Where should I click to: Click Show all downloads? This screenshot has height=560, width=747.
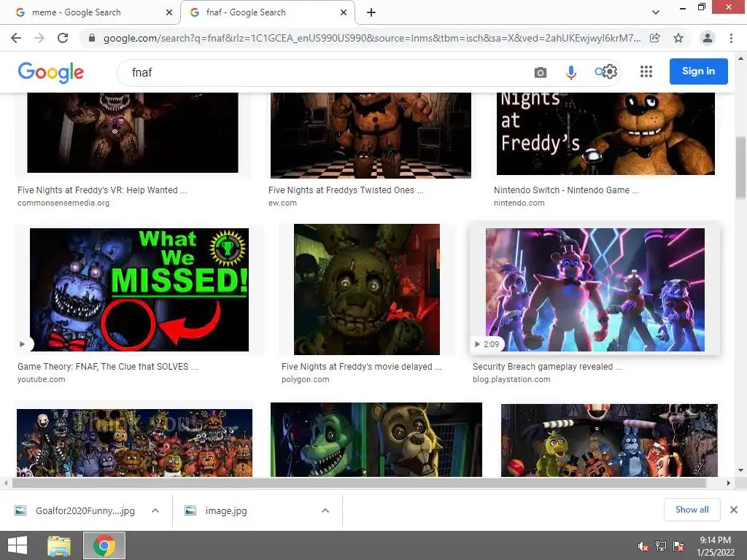tap(692, 510)
